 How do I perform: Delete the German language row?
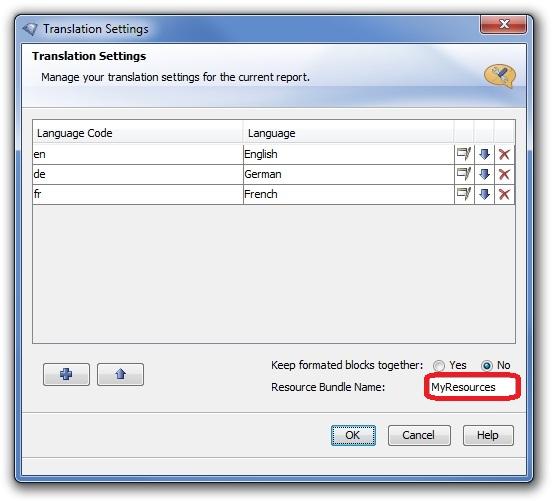click(x=504, y=174)
